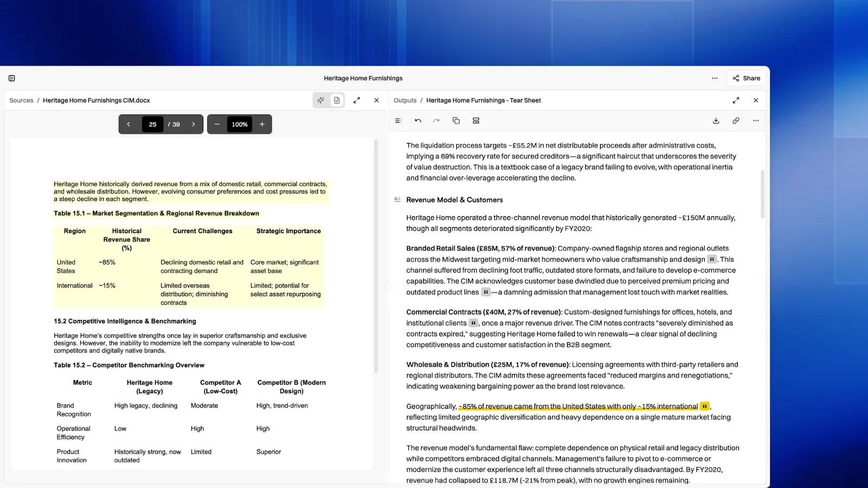This screenshot has height=488, width=868.
Task: Go to the Outputs breadcrumb
Action: coord(405,100)
